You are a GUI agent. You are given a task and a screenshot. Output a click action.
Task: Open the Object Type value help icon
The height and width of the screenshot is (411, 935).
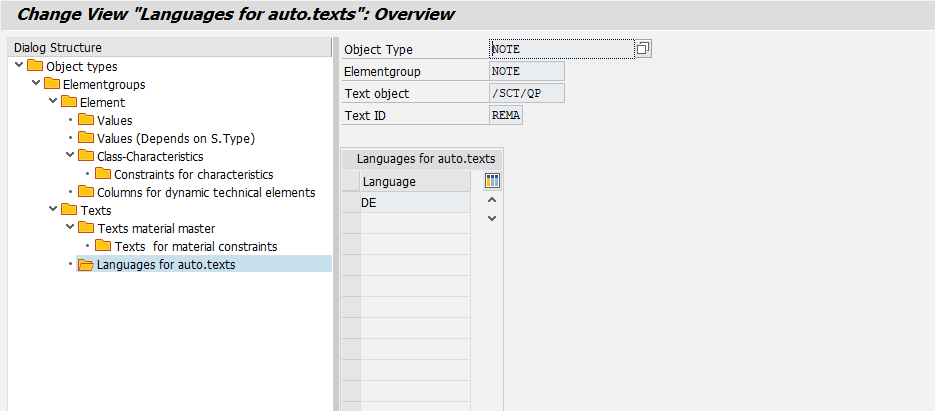click(x=643, y=48)
